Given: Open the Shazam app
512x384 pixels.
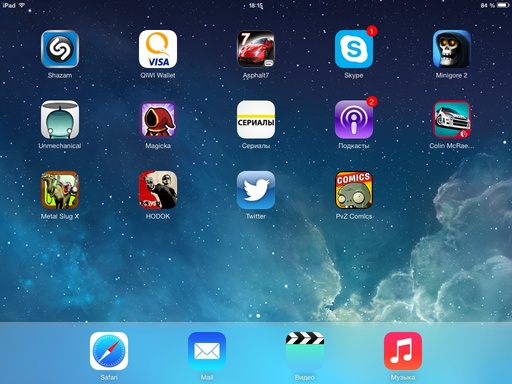Looking at the screenshot, I should pos(60,49).
